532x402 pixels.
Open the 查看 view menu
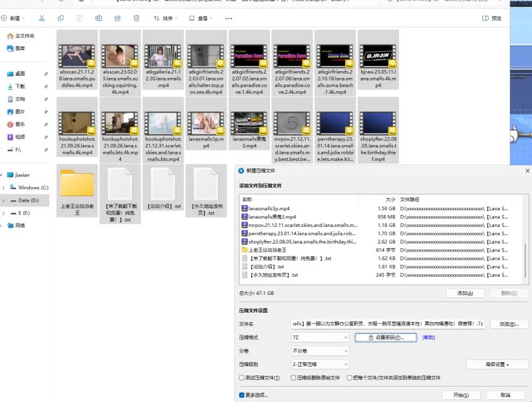coord(205,19)
